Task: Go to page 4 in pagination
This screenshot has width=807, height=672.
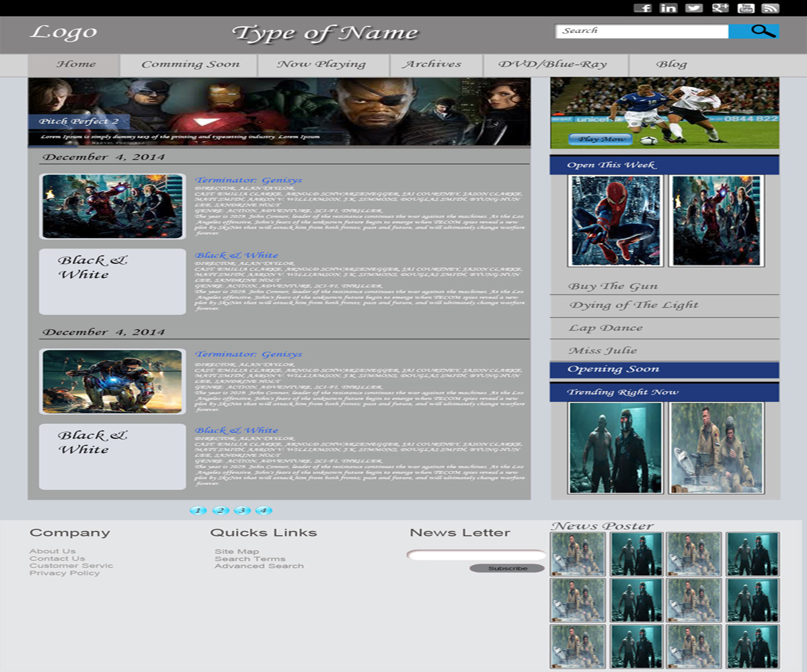Action: (264, 511)
